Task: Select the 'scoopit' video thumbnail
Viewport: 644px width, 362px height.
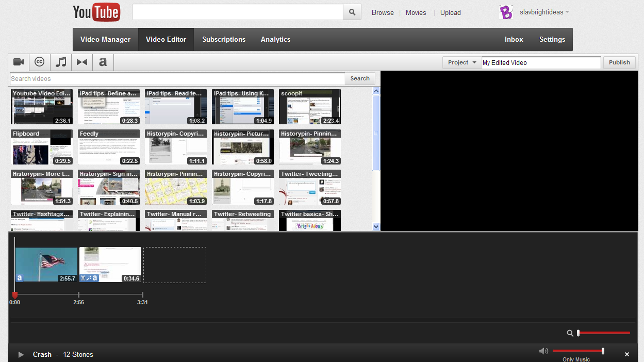Action: click(x=310, y=107)
